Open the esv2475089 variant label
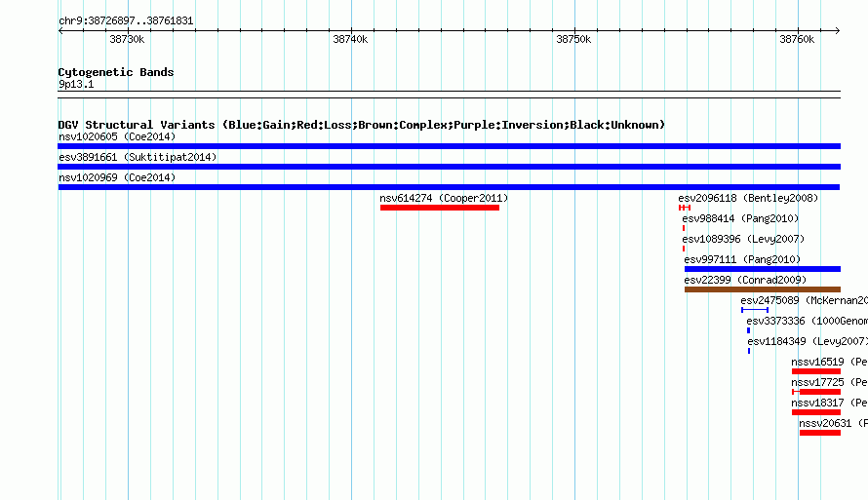Screen dimensions: 868x500 click(x=804, y=300)
